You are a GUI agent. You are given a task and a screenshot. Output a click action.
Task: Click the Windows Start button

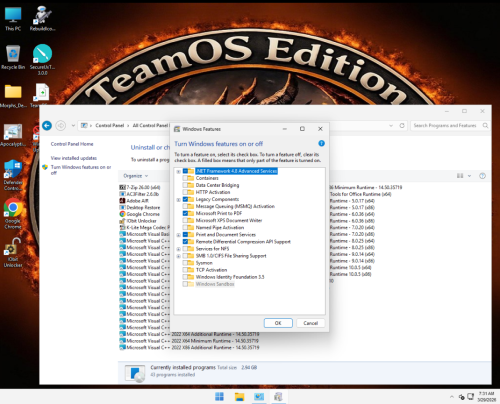click(x=219, y=397)
